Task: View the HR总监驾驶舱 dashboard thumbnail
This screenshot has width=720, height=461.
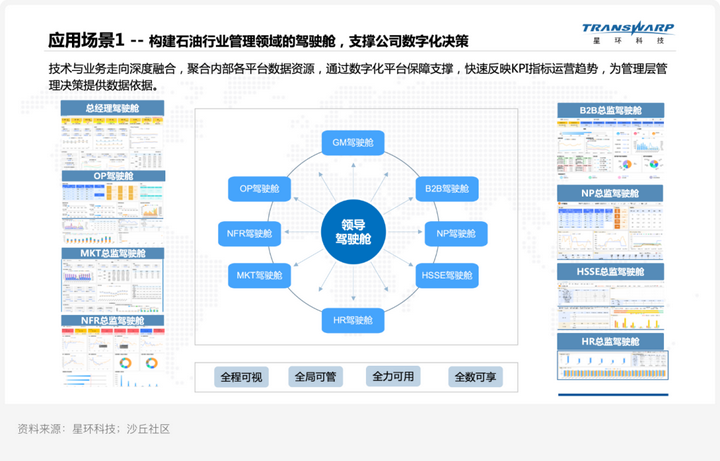Action: click(x=613, y=365)
